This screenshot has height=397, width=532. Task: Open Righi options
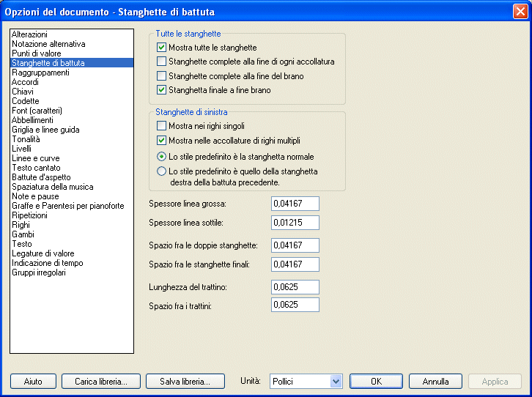(72, 224)
